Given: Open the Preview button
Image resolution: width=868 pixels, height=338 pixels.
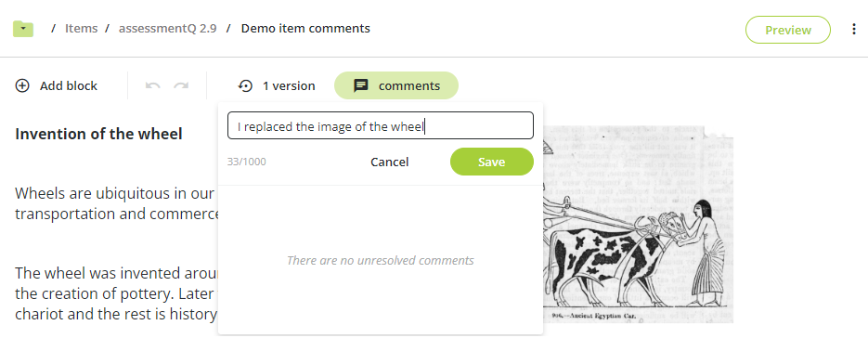Looking at the screenshot, I should 788,30.
